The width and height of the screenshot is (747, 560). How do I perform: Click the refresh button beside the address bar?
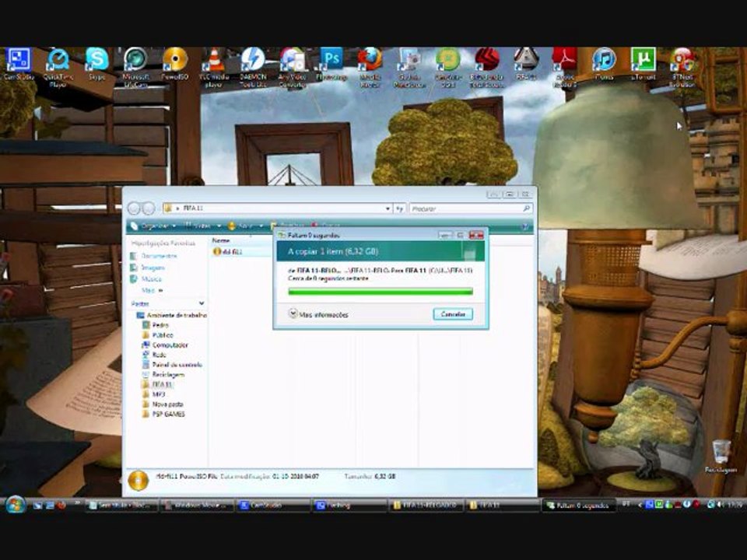pos(399,208)
